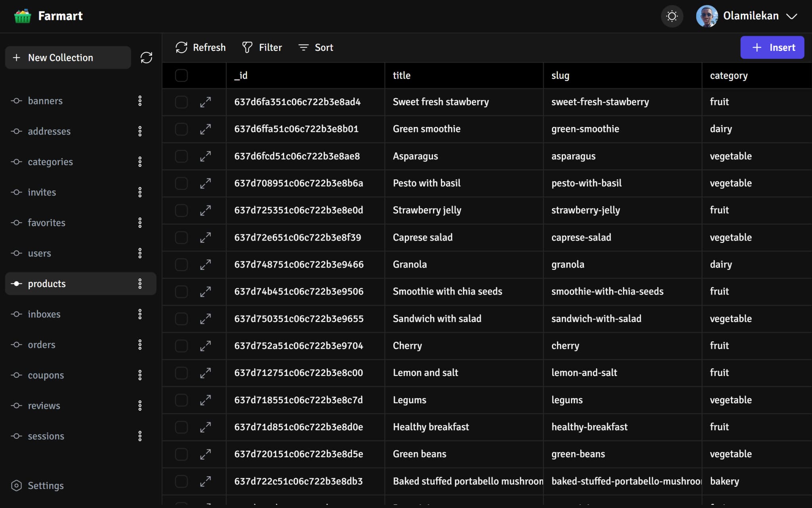
Task: Check the Green smoothie row
Action: coord(181,129)
